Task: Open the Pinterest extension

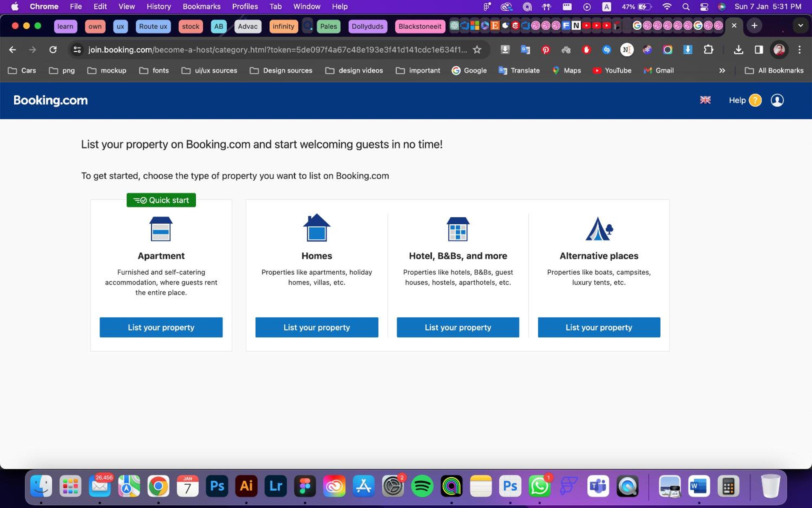Action: coord(546,50)
